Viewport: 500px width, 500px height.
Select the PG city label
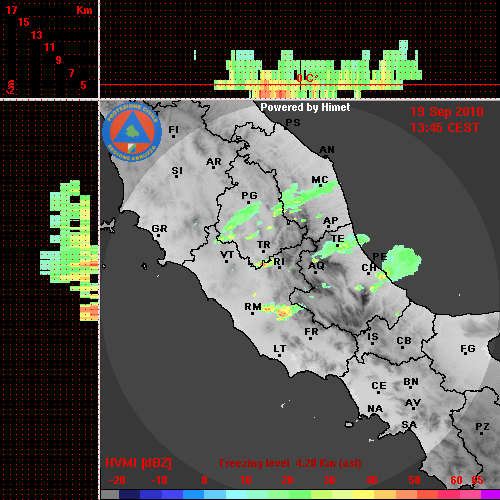coord(249,195)
